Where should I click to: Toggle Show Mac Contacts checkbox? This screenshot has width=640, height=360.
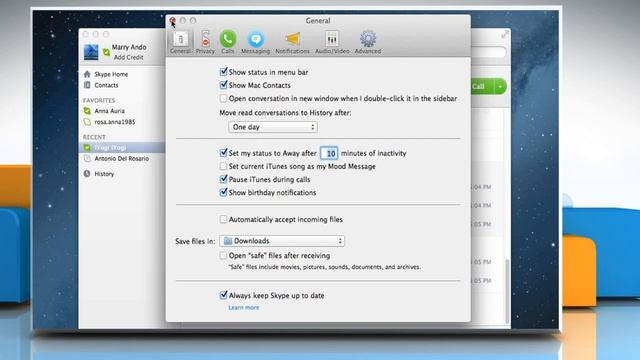click(223, 85)
